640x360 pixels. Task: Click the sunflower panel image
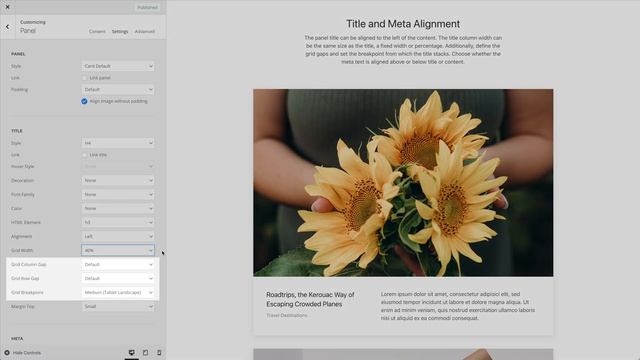tap(403, 183)
